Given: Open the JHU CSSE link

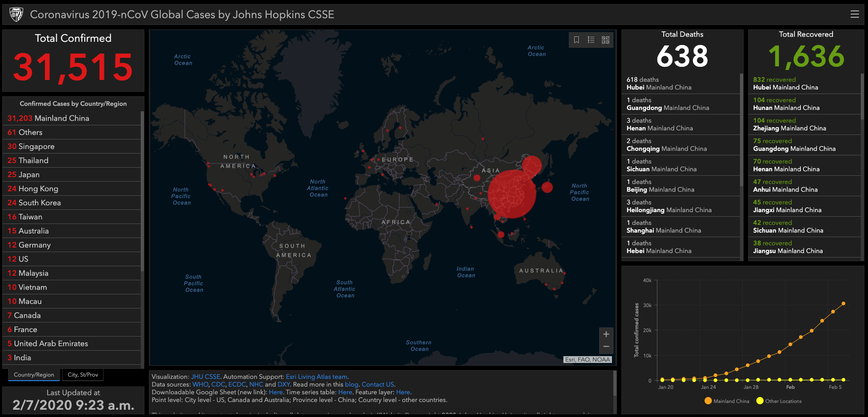Looking at the screenshot, I should pyautogui.click(x=205, y=377).
